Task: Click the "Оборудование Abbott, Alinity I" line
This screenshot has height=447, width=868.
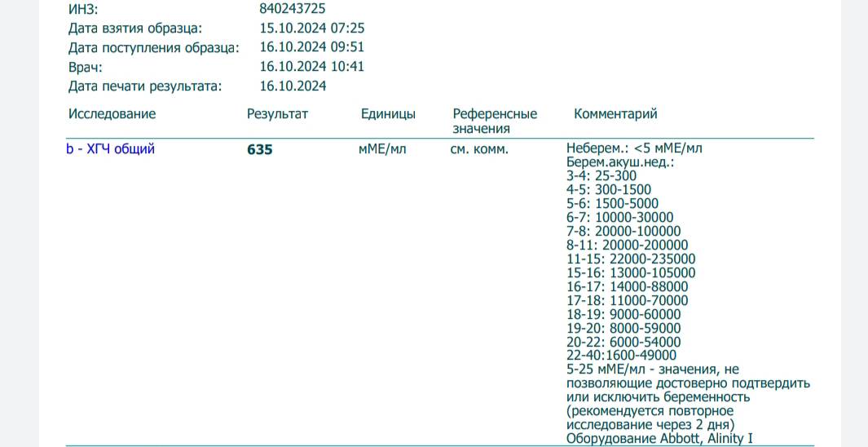Action: (659, 439)
